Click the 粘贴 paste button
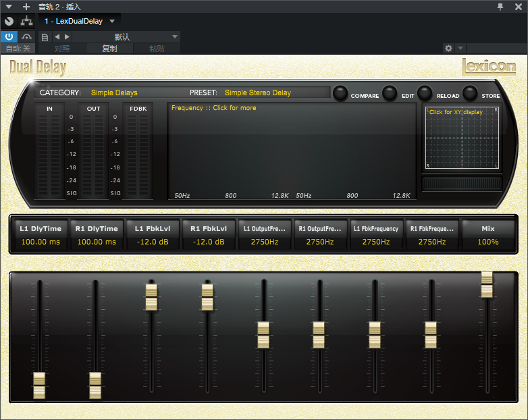This screenshot has width=528, height=420. tap(157, 49)
